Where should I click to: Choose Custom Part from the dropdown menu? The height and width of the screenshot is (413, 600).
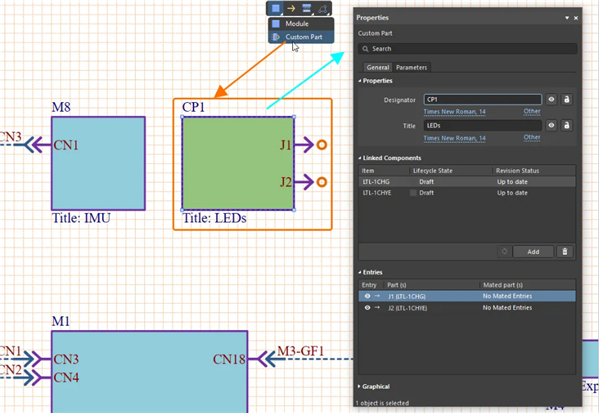303,37
